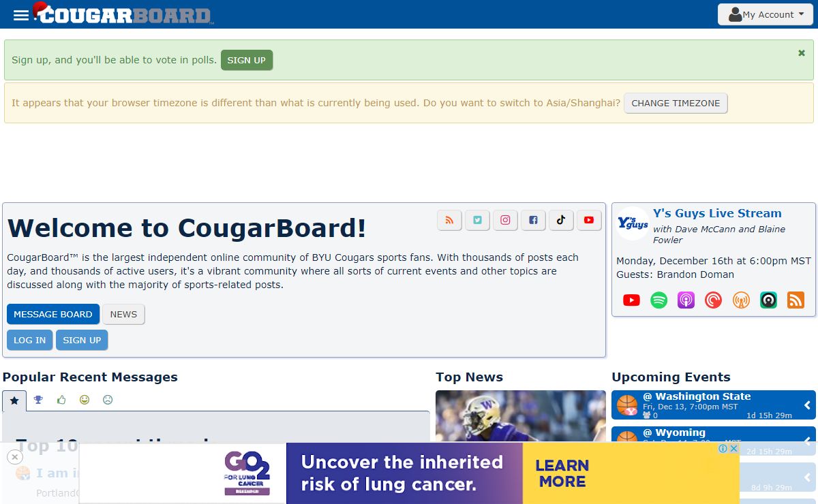This screenshot has height=504, width=818.
Task: Open the CougarBoard Facebook icon
Action: point(533,220)
